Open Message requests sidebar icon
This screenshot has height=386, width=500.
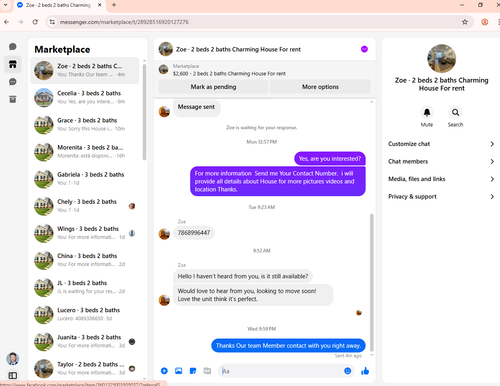click(13, 82)
